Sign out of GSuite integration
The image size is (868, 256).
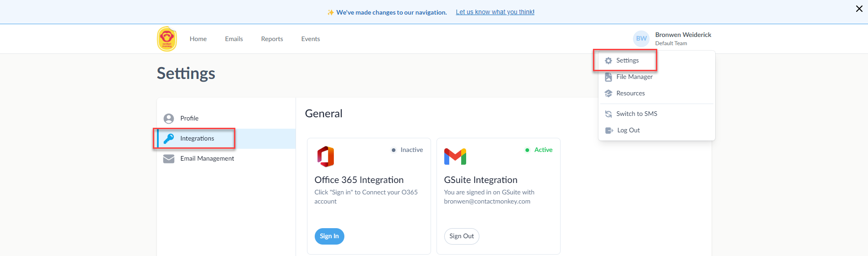coord(462,236)
